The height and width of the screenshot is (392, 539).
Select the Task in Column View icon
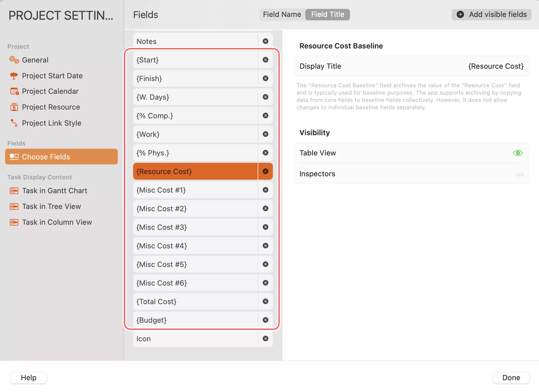pyautogui.click(x=14, y=222)
